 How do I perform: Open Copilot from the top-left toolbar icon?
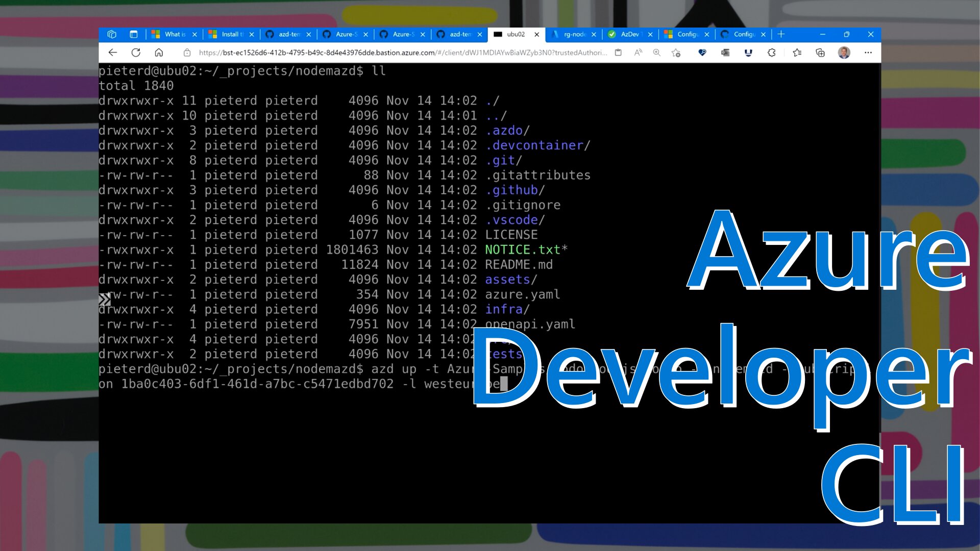[x=111, y=34]
